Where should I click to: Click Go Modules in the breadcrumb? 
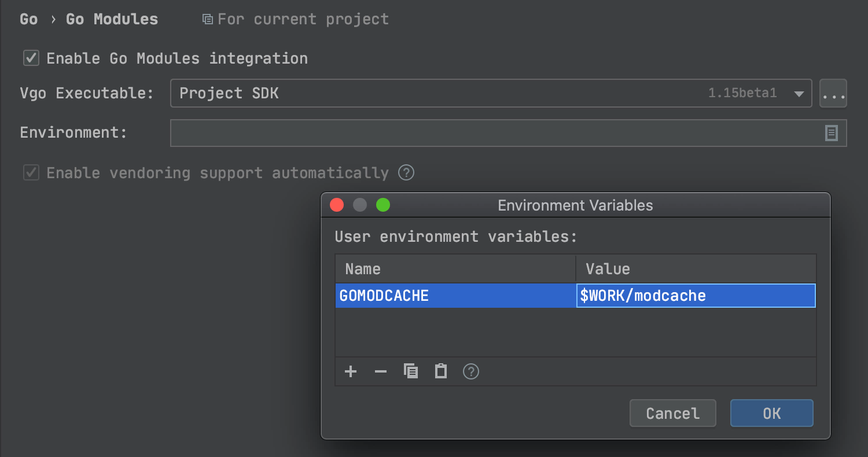[x=112, y=19]
